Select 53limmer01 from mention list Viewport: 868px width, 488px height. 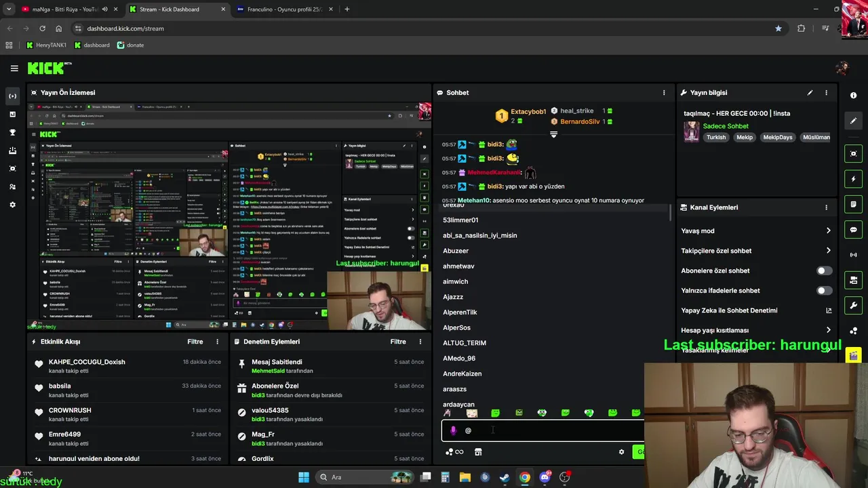(460, 220)
